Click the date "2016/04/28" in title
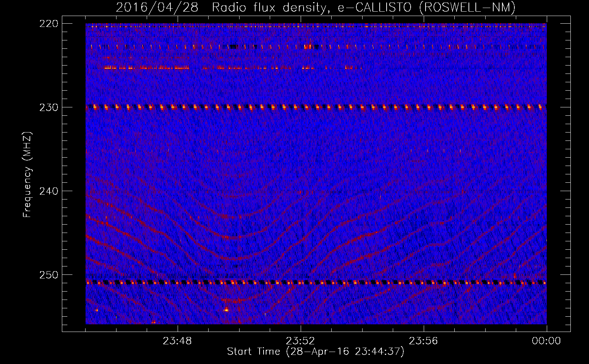 coord(157,7)
